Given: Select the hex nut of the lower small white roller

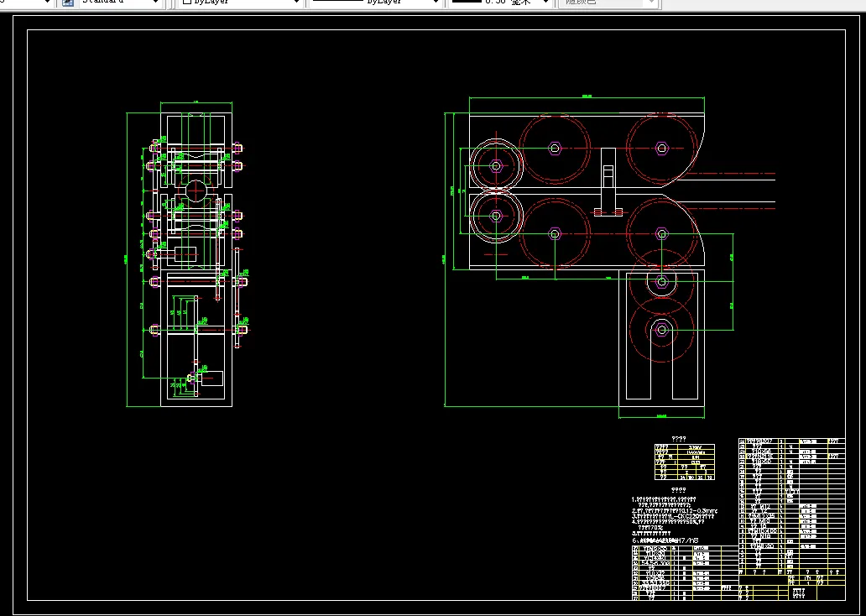Looking at the screenshot, I should click(x=496, y=216).
